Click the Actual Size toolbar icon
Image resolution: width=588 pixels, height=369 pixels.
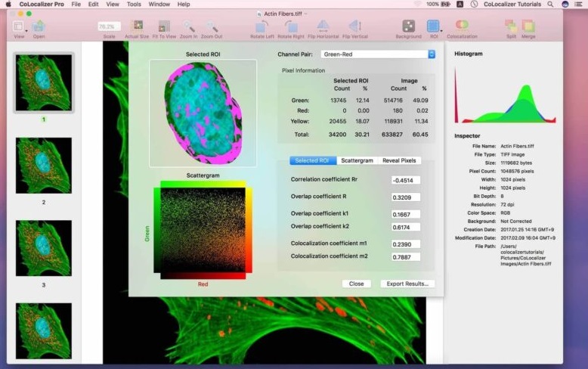point(138,26)
